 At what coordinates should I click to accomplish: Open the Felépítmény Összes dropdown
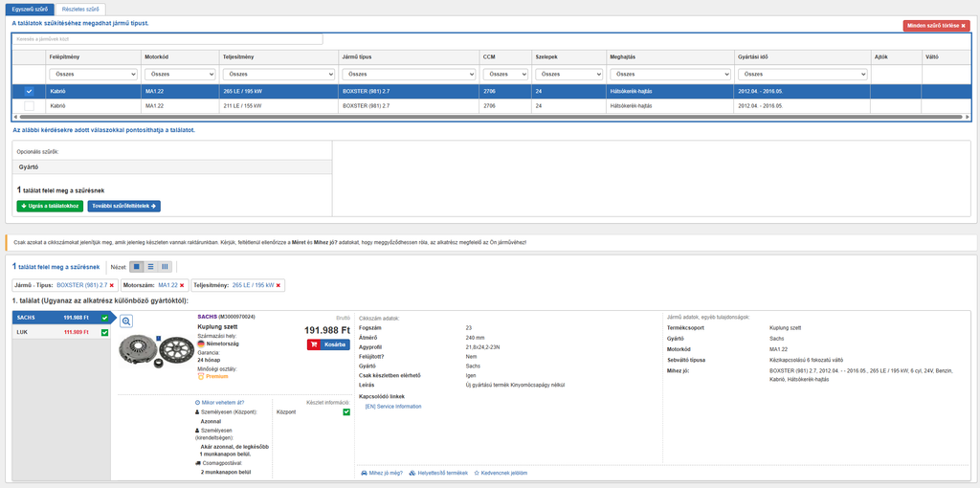click(x=93, y=75)
